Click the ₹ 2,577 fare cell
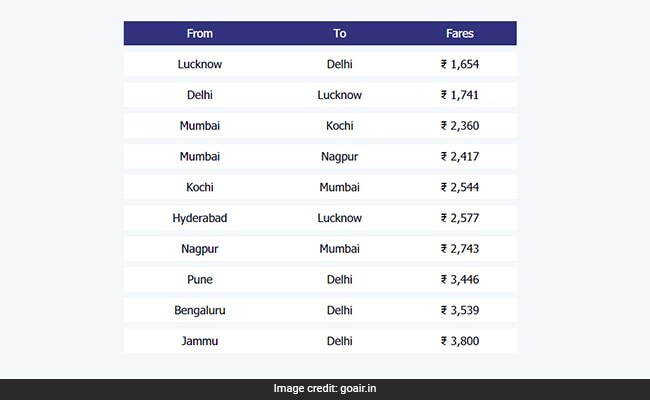The width and height of the screenshot is (650, 400). pyautogui.click(x=460, y=218)
